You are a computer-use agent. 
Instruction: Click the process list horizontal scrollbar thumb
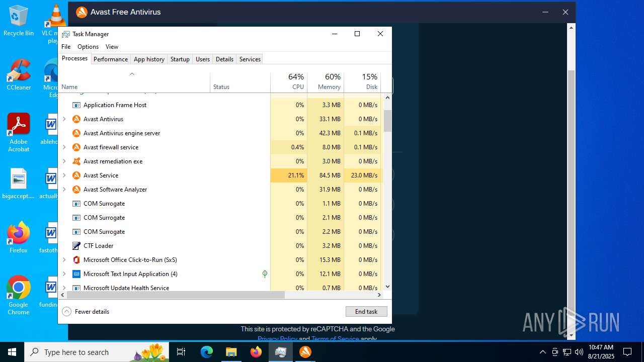pyautogui.click(x=176, y=295)
